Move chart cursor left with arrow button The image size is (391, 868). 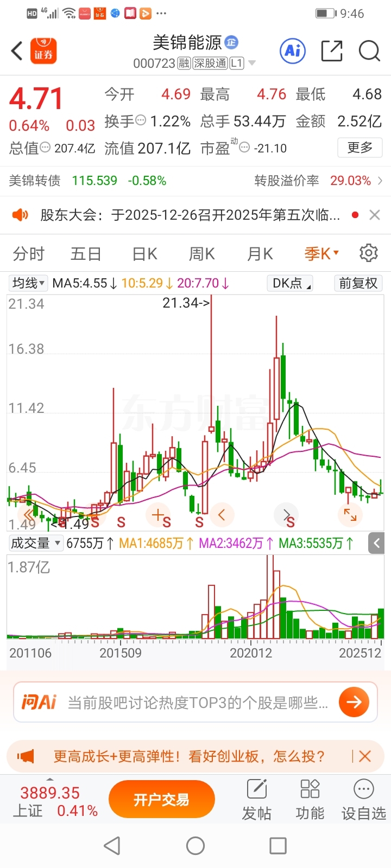pos(222,514)
